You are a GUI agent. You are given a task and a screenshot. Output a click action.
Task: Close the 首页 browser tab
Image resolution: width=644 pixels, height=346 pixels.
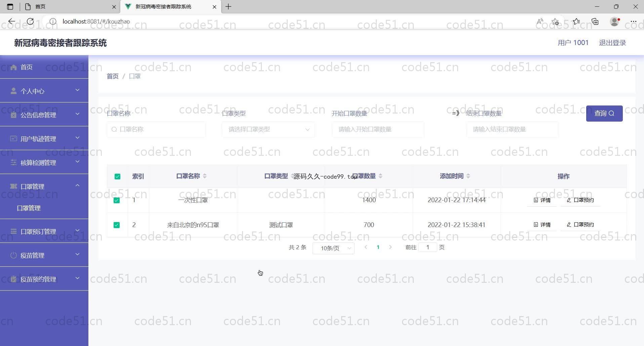pos(114,7)
